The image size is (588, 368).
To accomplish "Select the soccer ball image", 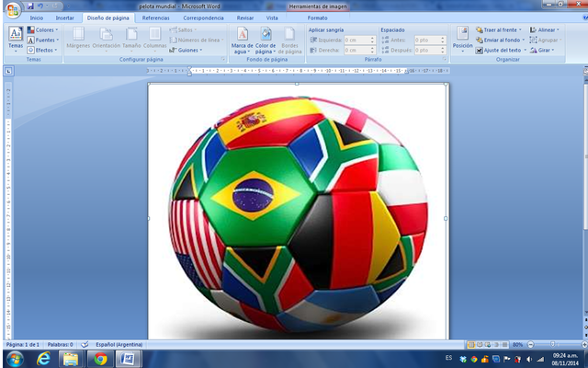I will 298,213.
